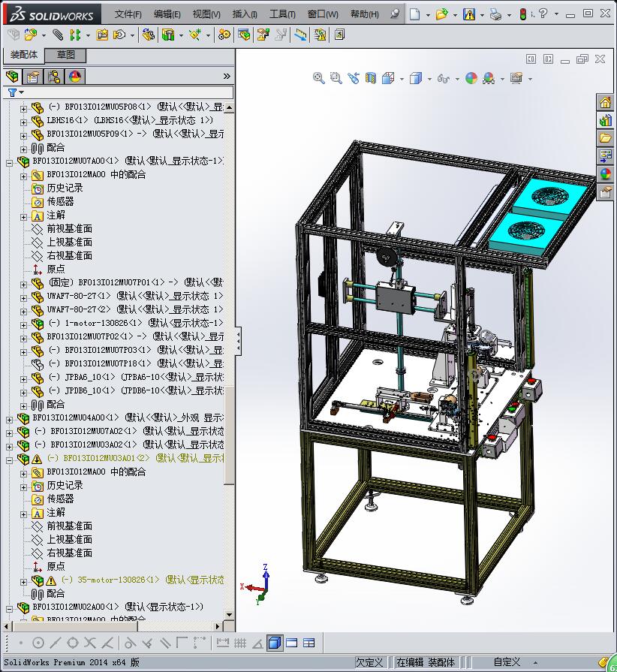Open the 插入(I) menu
The image size is (617, 672).
(245, 14)
